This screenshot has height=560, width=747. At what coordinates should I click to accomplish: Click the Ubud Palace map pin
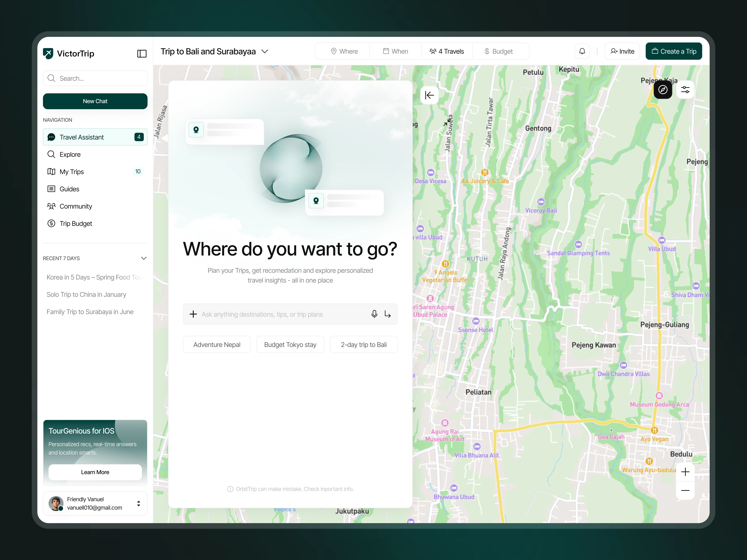click(430, 298)
